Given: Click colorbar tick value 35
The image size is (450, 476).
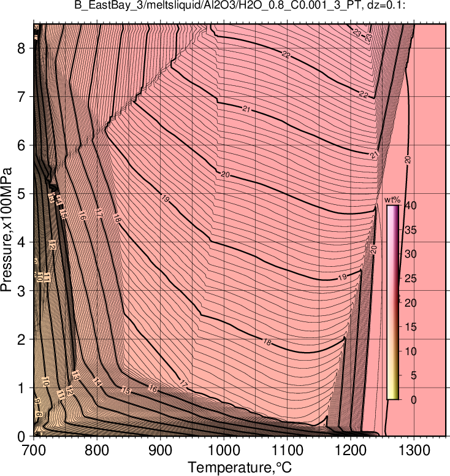Looking at the screenshot, I should [x=411, y=230].
